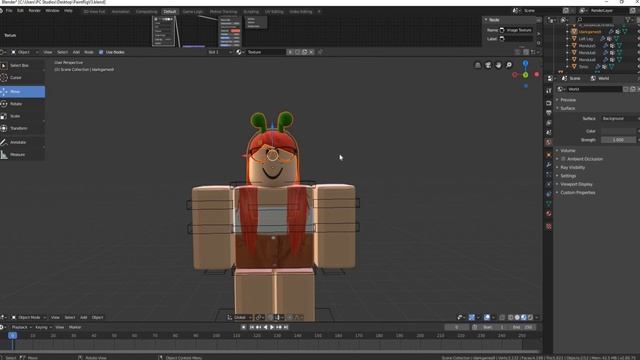640x360 pixels.
Task: Toggle viewport overlays button
Action: point(487,317)
